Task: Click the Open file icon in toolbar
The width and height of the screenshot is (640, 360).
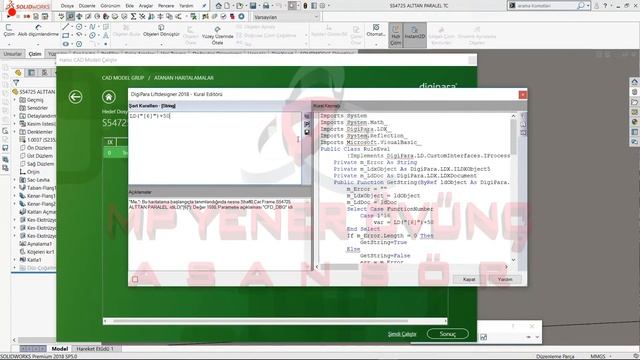Action: coord(240,6)
